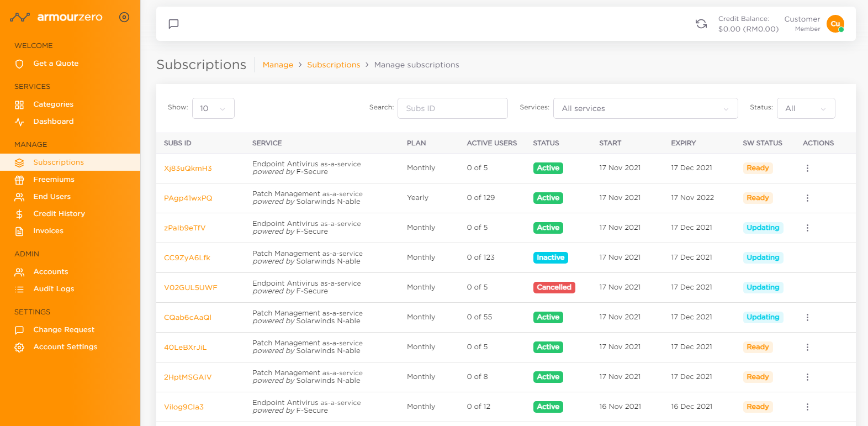868x426 pixels.
Task: Open actions menu for Xj83uQkmH3 row
Action: (x=807, y=168)
